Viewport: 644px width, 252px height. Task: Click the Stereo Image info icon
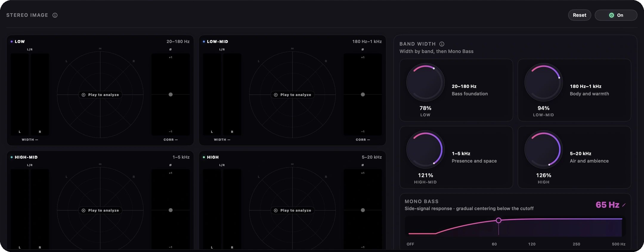[x=55, y=15]
